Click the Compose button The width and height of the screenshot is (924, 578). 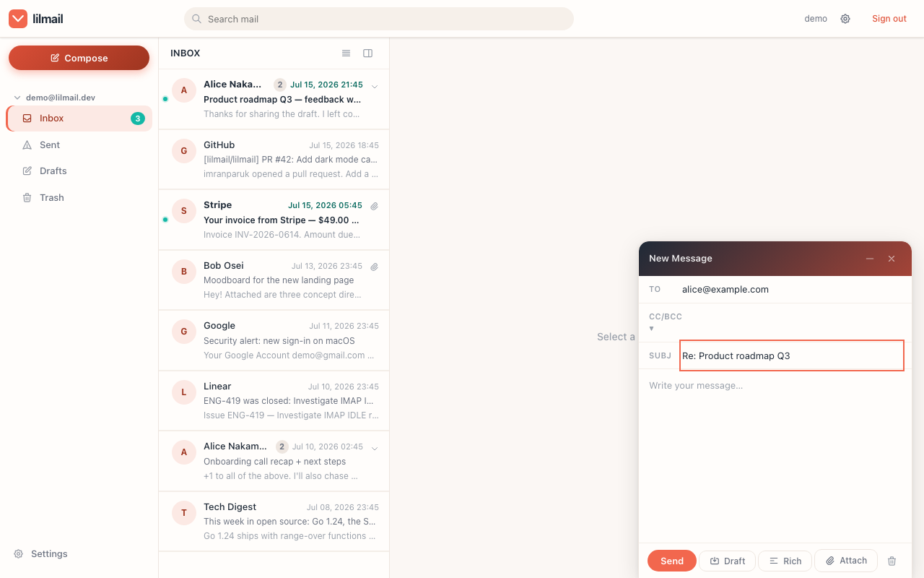(x=79, y=58)
